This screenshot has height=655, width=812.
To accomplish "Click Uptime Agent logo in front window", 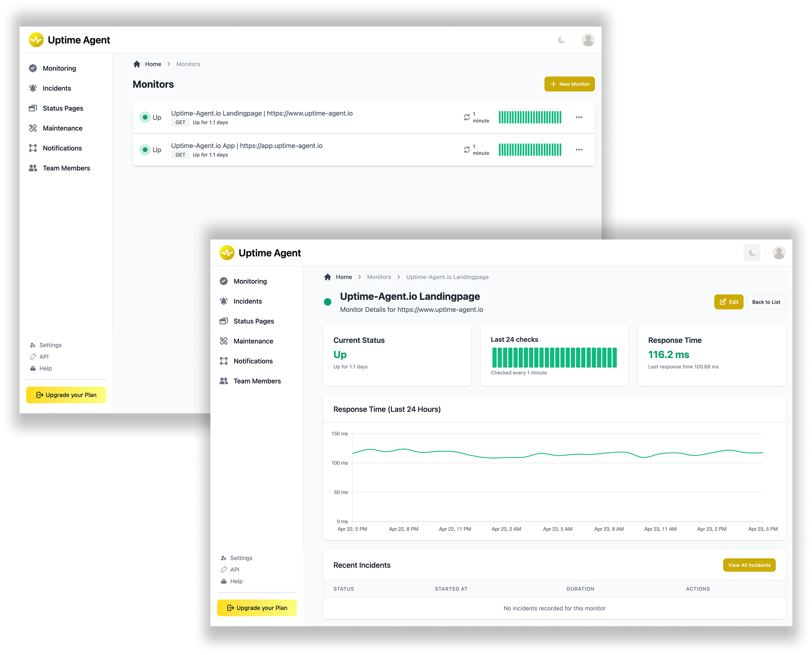I will (260, 253).
